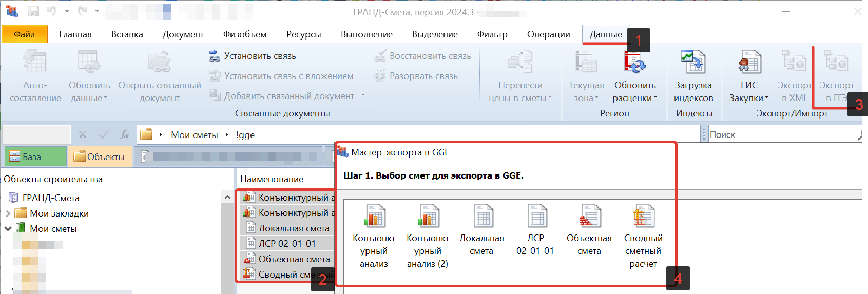The height and width of the screenshot is (294, 868).
Task: Click the Наименование column header
Action: point(272,179)
